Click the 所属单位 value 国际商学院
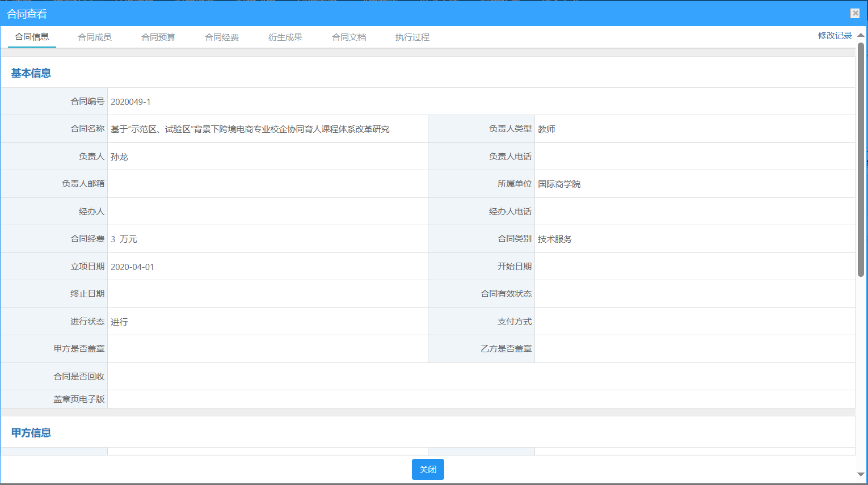868x485 pixels. (x=559, y=184)
